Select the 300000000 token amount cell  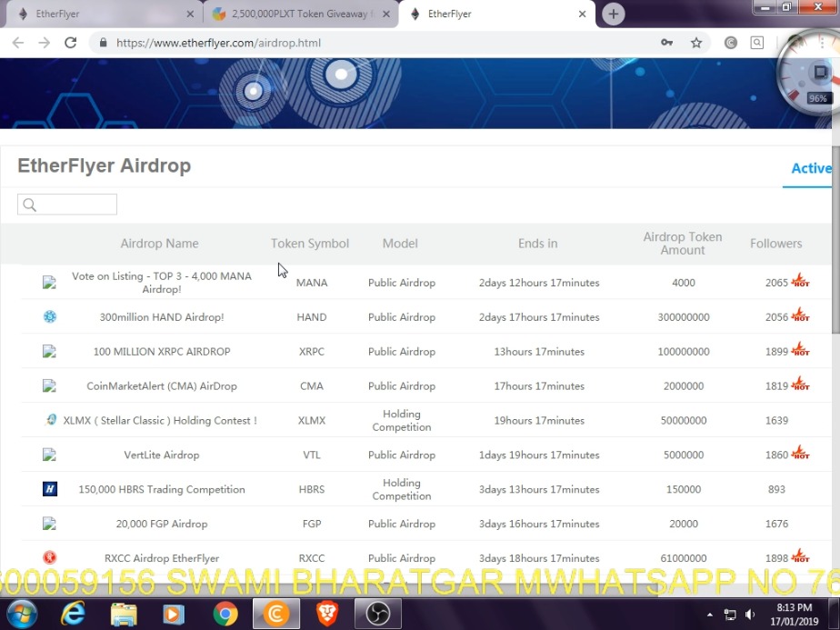(684, 317)
